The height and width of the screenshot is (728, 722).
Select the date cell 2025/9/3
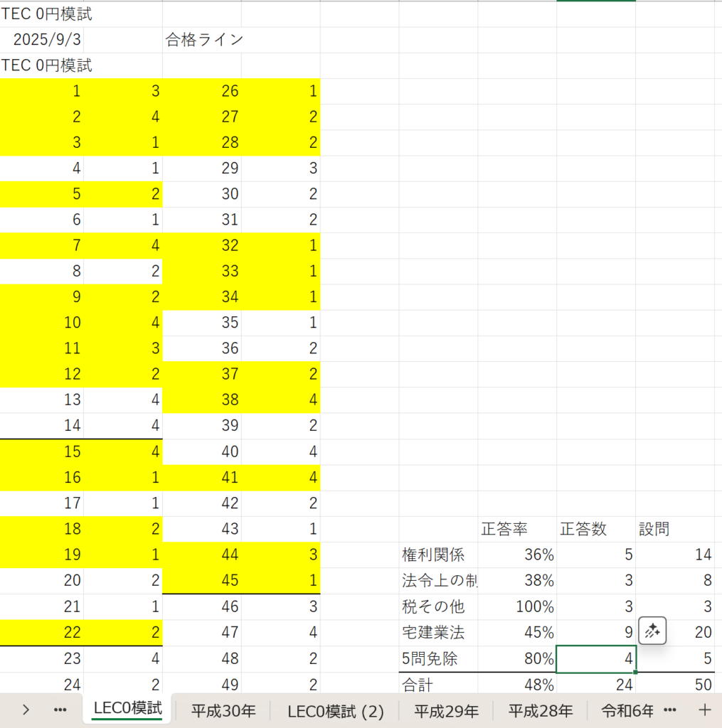(x=42, y=40)
